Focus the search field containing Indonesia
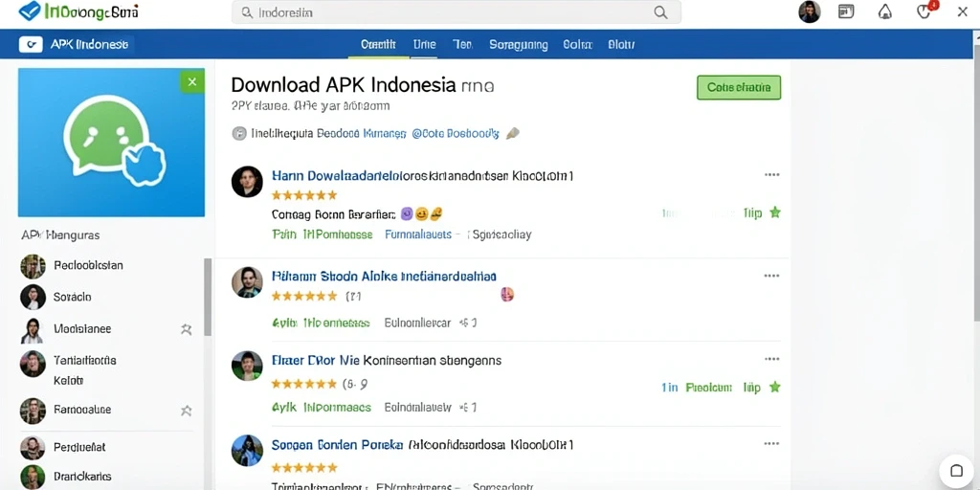 click(457, 12)
